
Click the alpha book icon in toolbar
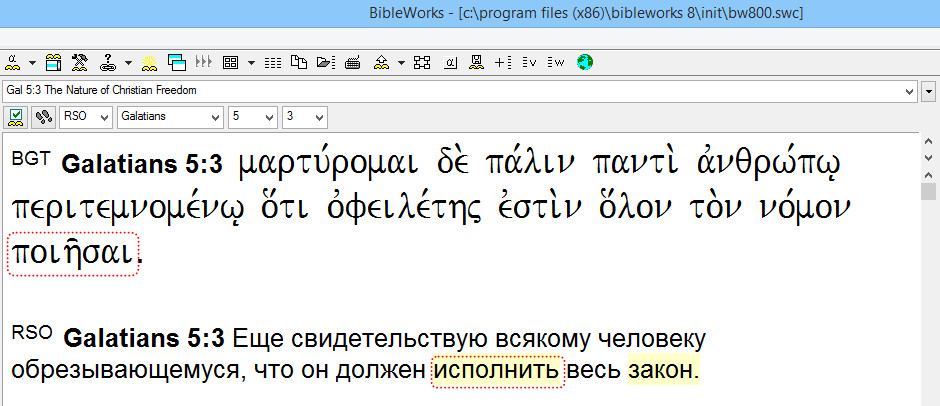[x=14, y=62]
